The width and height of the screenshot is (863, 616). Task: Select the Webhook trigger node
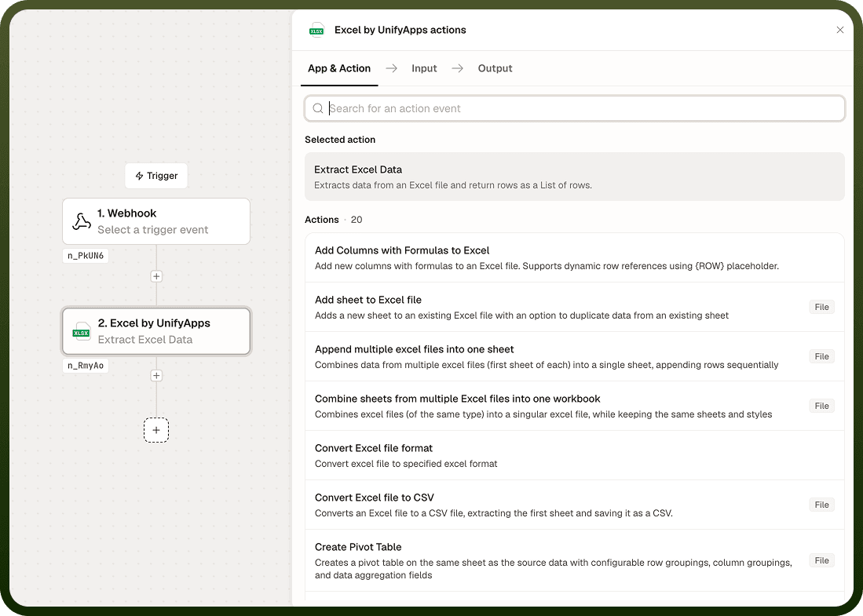pyautogui.click(x=156, y=221)
